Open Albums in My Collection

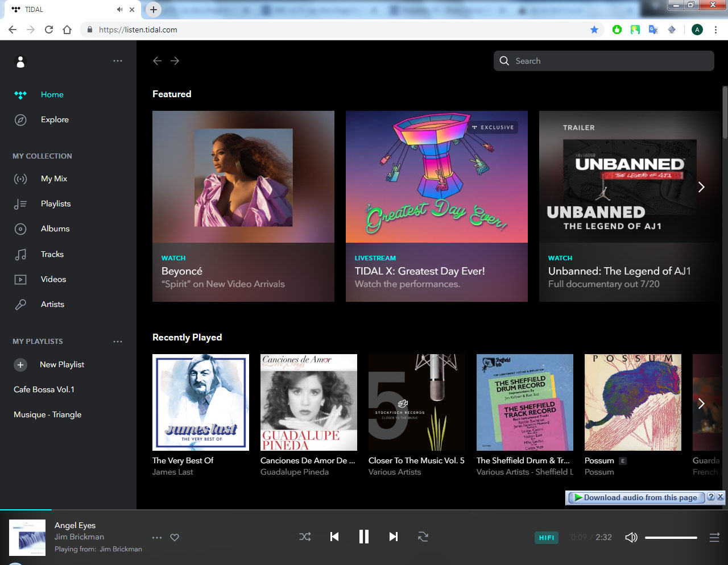click(x=55, y=229)
